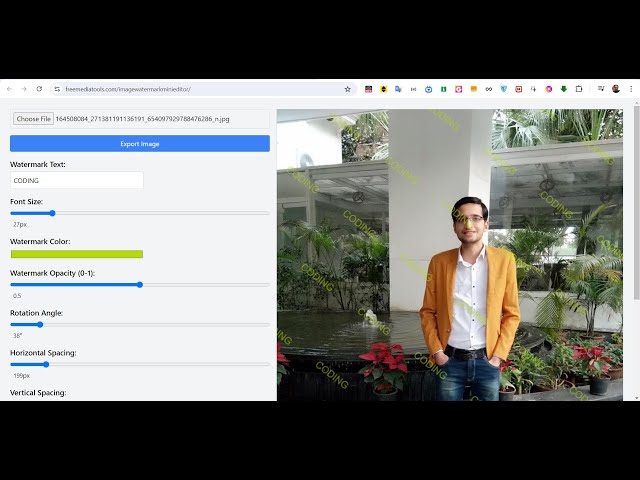Open the Chrome three-dot menu
Image resolution: width=640 pixels, height=480 pixels.
[630, 89]
